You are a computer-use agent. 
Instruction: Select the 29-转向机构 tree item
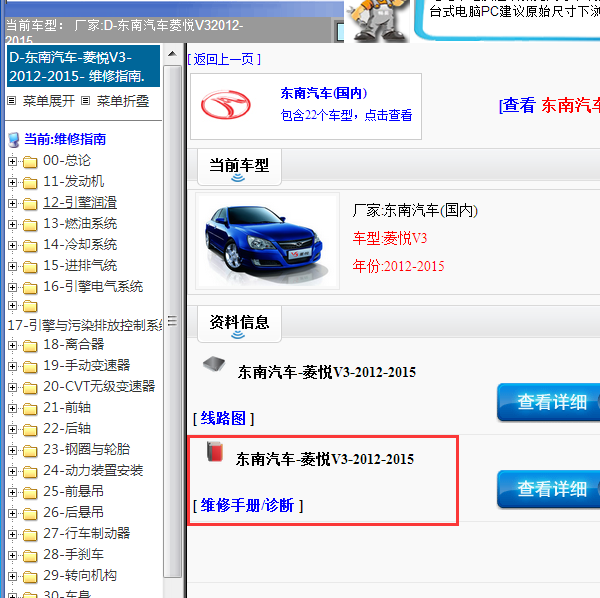tap(80, 575)
